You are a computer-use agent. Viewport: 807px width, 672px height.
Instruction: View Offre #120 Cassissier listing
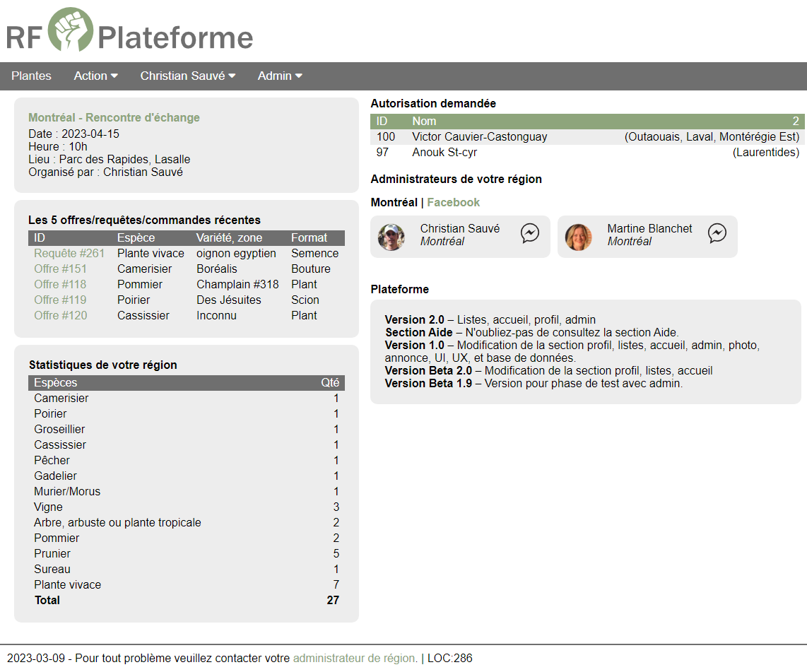pos(60,316)
